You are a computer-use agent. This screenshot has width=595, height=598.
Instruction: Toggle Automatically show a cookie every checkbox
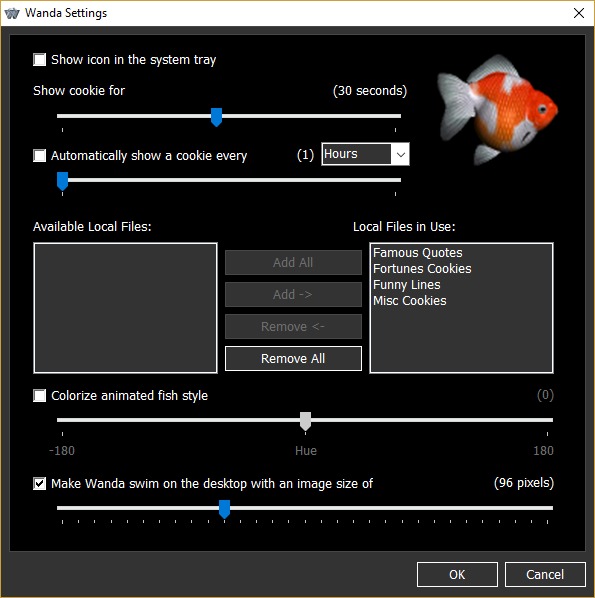40,156
